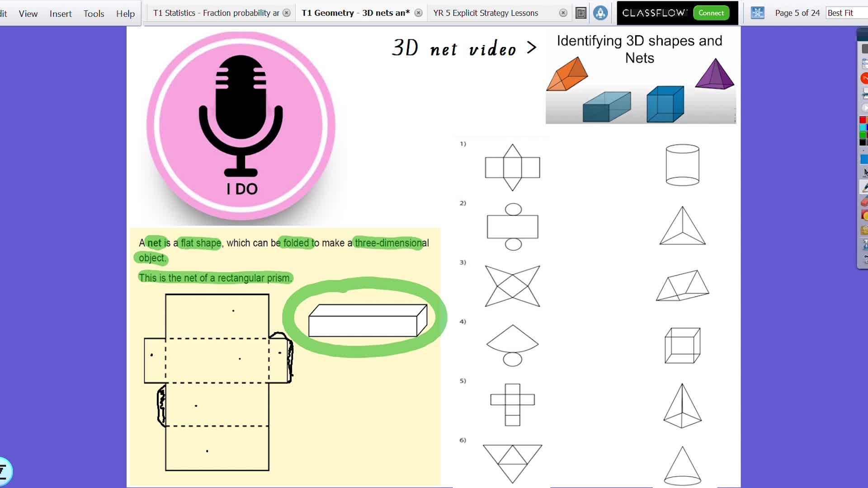Expand the Tools menu

tap(94, 14)
